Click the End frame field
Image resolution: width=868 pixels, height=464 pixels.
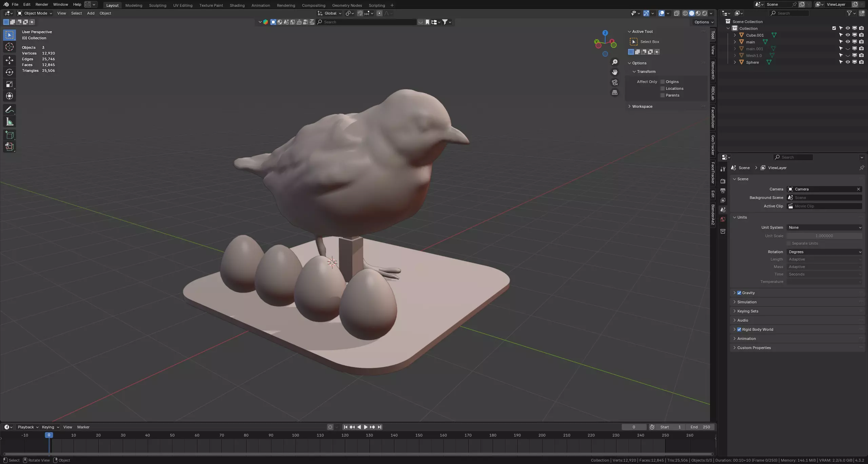click(x=700, y=427)
